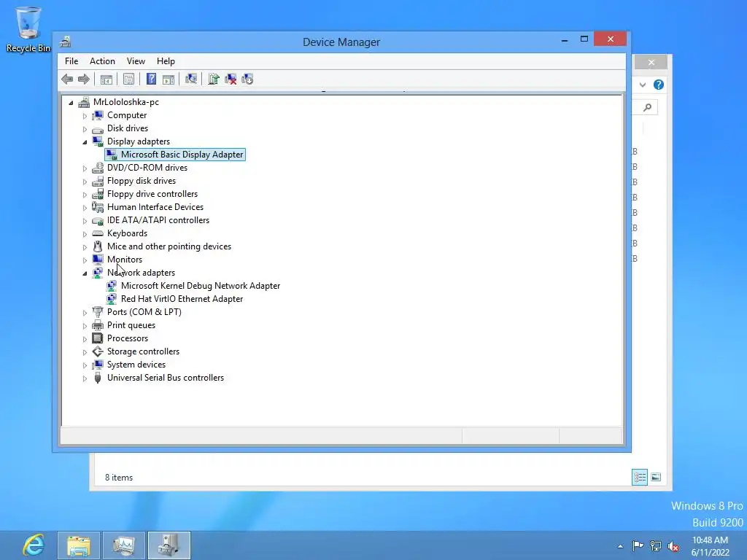Click the muted volume tray icon
This screenshot has height=560, width=747.
pyautogui.click(x=673, y=546)
